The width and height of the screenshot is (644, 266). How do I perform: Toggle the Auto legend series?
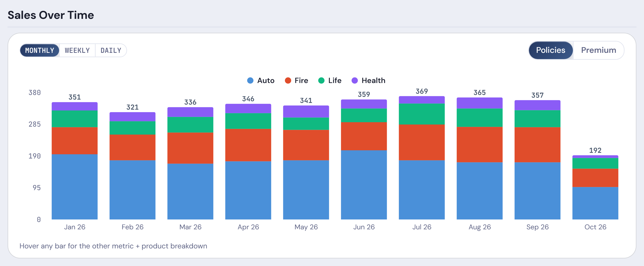[x=261, y=80]
